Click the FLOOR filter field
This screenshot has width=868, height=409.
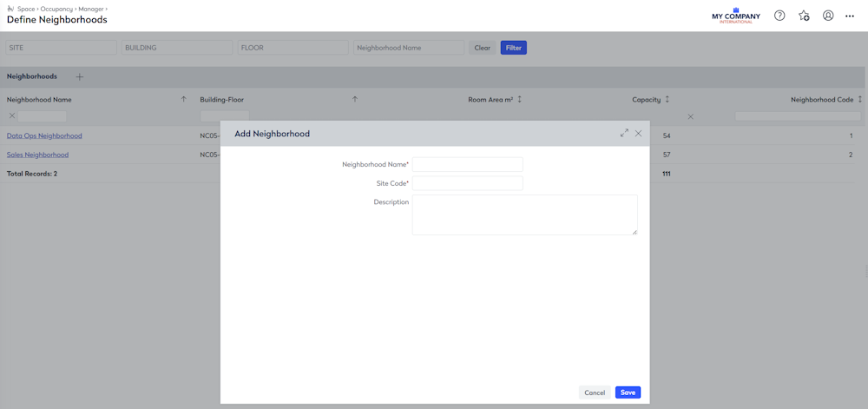[293, 48]
